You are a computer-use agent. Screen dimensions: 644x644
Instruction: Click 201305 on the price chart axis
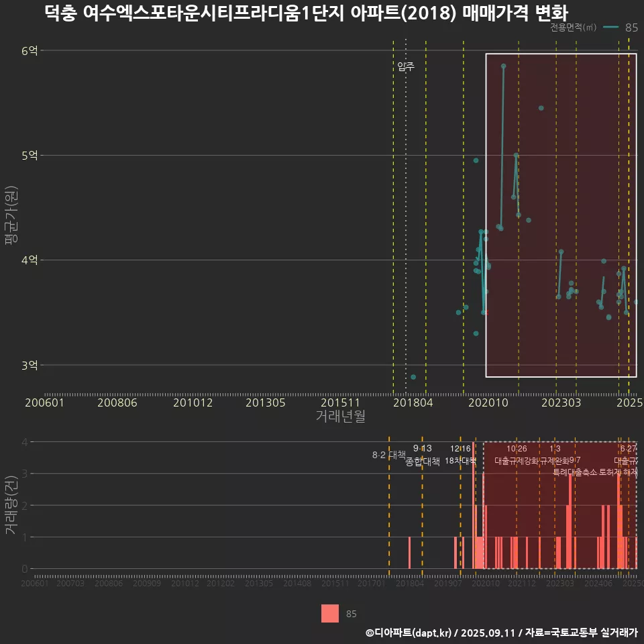click(266, 402)
